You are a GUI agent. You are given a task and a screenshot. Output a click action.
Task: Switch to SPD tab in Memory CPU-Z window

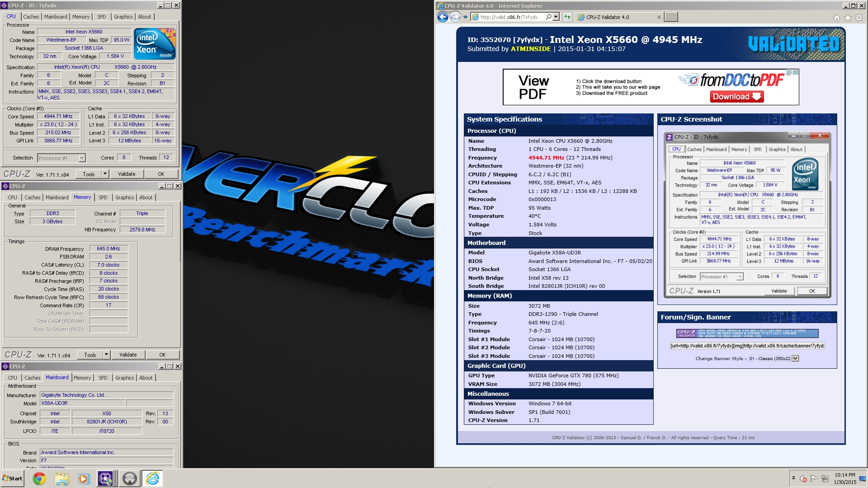point(103,197)
